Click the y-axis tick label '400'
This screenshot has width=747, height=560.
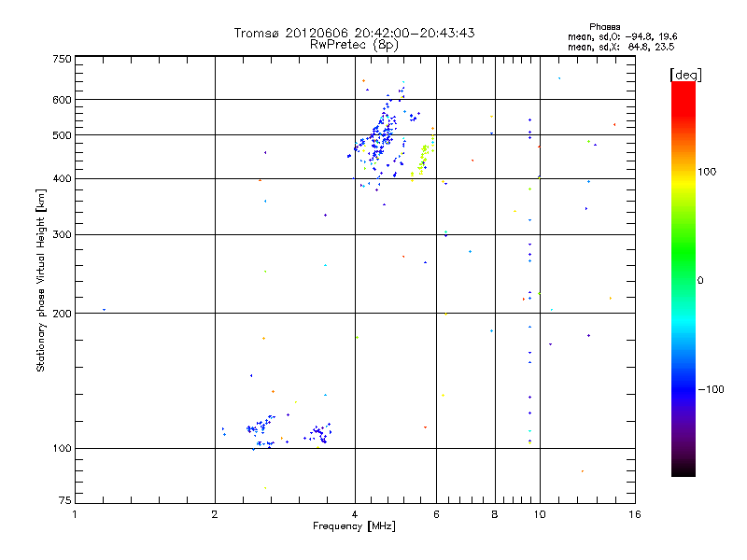pos(63,178)
